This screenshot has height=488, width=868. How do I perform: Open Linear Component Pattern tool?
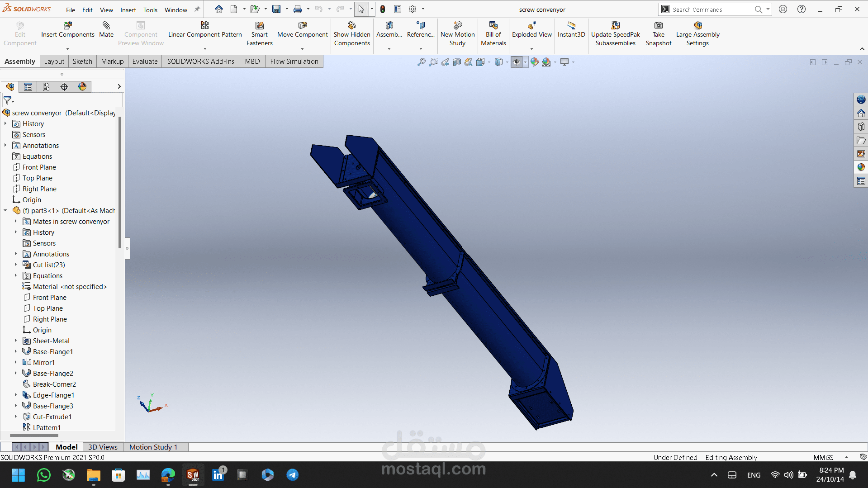pyautogui.click(x=205, y=30)
